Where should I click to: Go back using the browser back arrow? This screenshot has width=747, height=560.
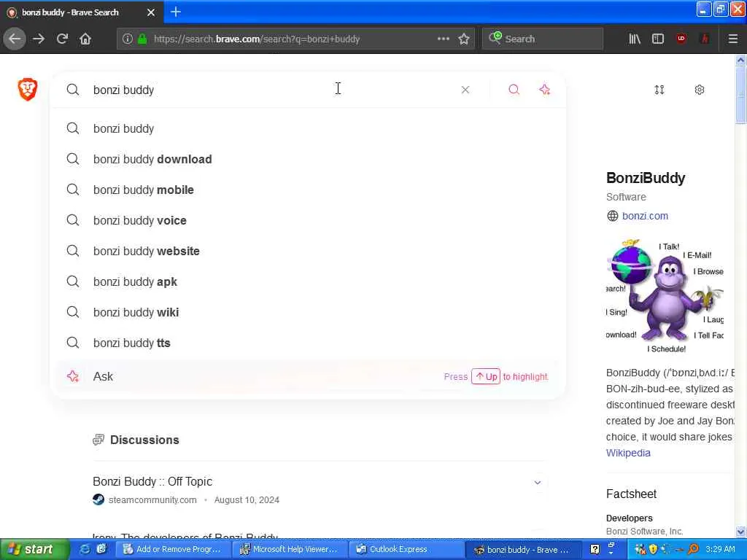[15, 39]
